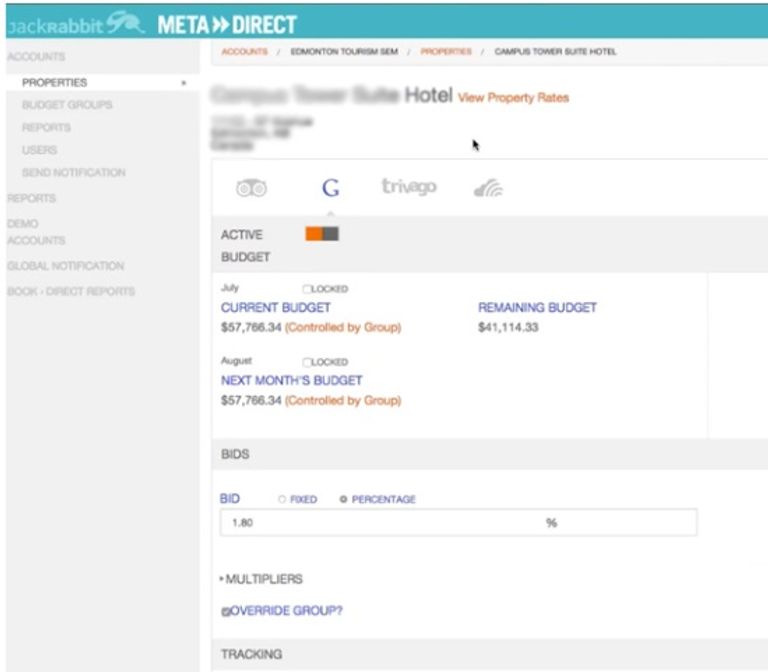Open Properties in the sidebar
The height and width of the screenshot is (672, 768).
click(x=54, y=82)
